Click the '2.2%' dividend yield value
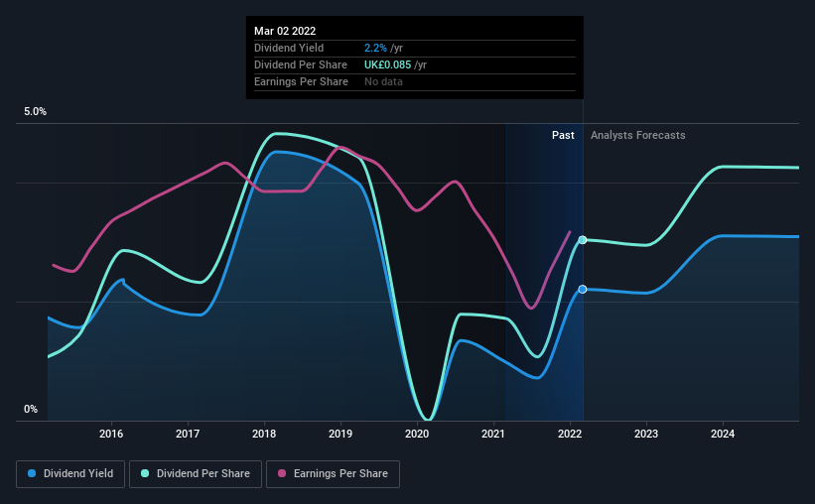Image resolution: width=815 pixels, height=504 pixels. [375, 48]
